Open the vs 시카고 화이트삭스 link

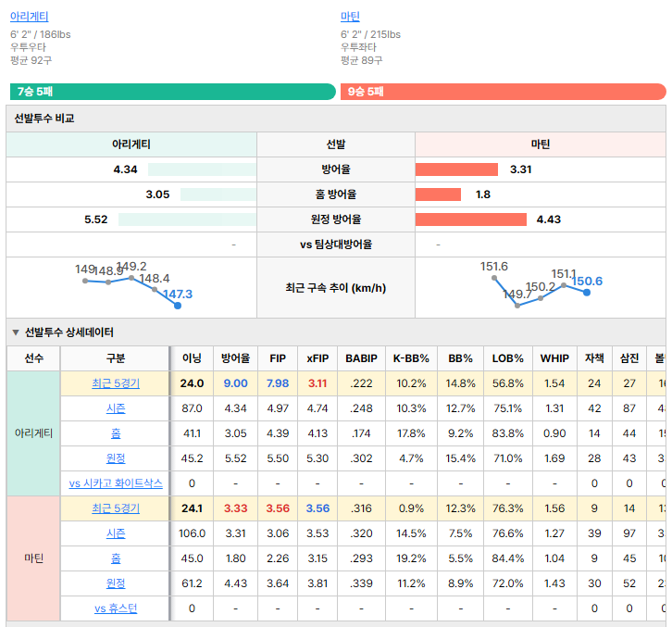coord(116,483)
